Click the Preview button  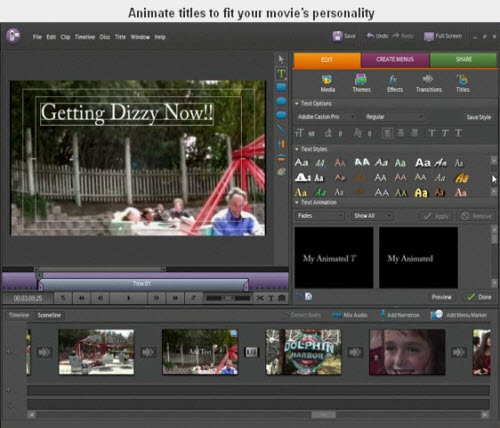(x=441, y=297)
